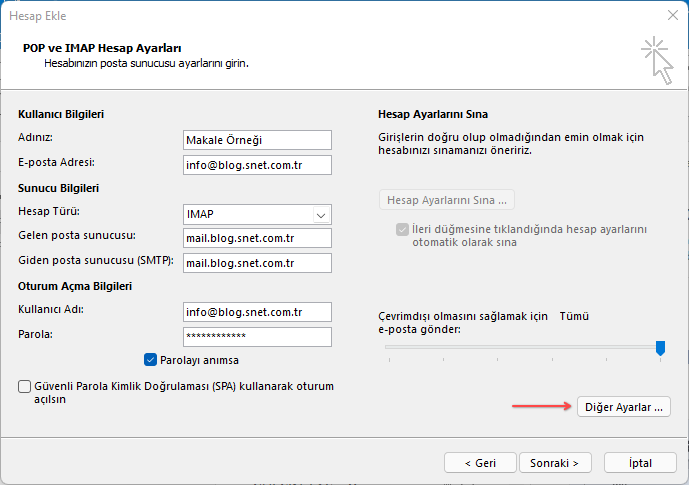Focus the Giden posta sunucusu (SMTP) field

click(x=257, y=263)
